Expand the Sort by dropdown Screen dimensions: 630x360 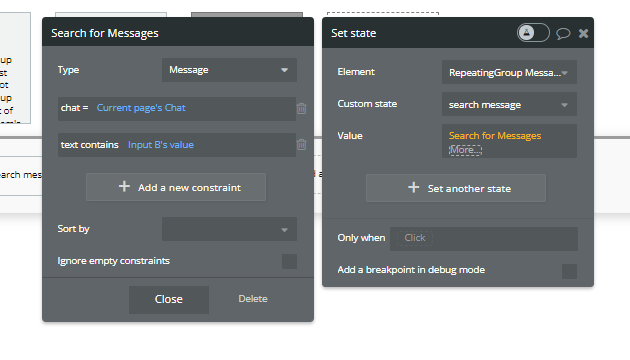click(x=229, y=229)
